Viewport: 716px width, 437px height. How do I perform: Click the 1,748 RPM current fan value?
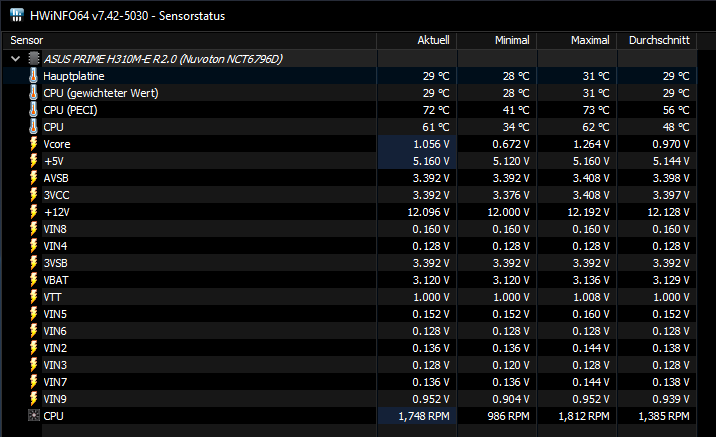click(424, 416)
